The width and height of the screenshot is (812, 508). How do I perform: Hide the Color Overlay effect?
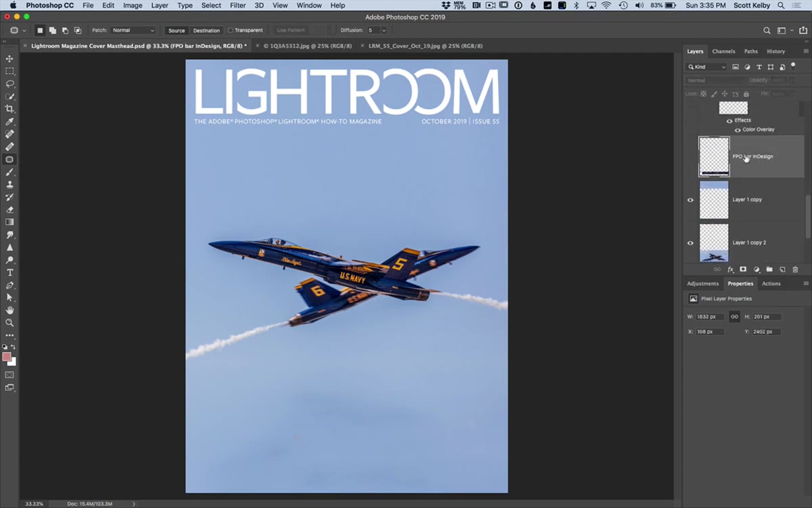click(x=738, y=129)
